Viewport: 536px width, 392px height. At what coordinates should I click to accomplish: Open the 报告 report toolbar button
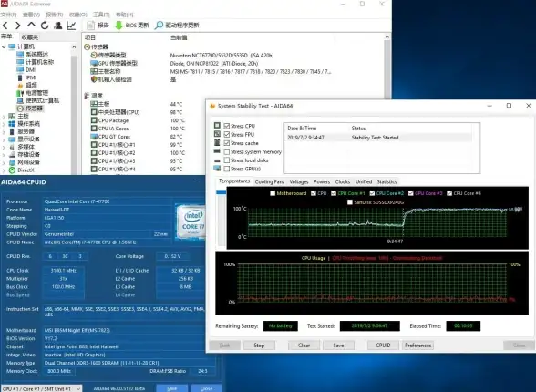[98, 25]
